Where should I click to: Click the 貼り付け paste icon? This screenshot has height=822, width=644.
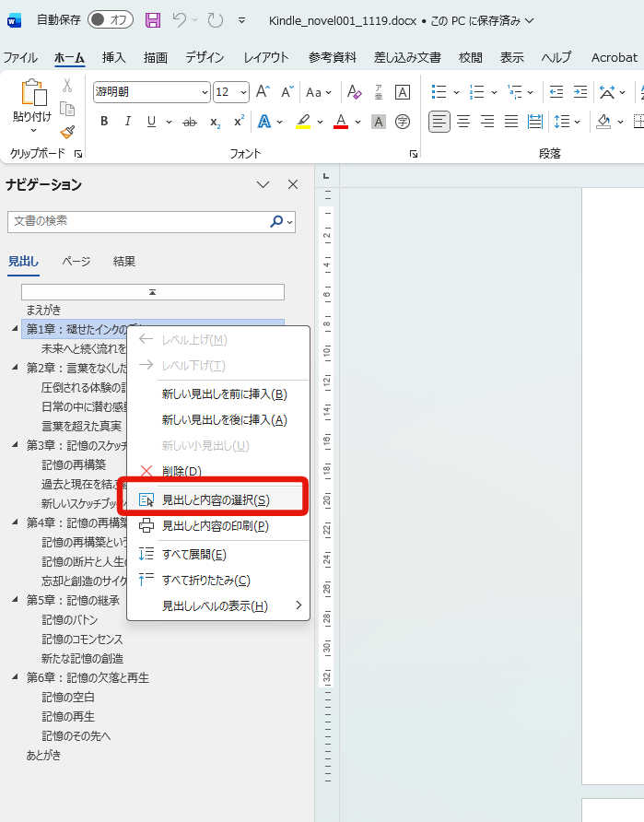32,93
